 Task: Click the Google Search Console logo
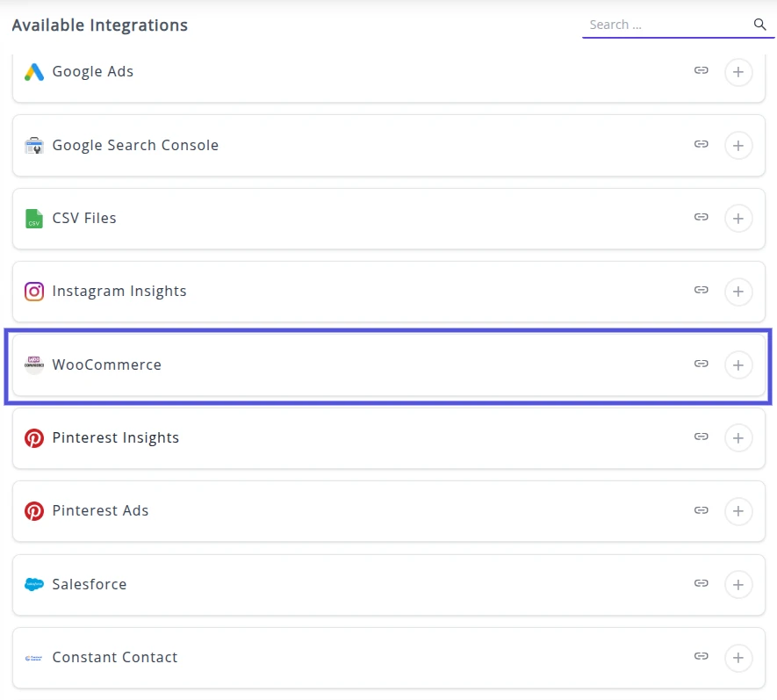click(x=34, y=146)
